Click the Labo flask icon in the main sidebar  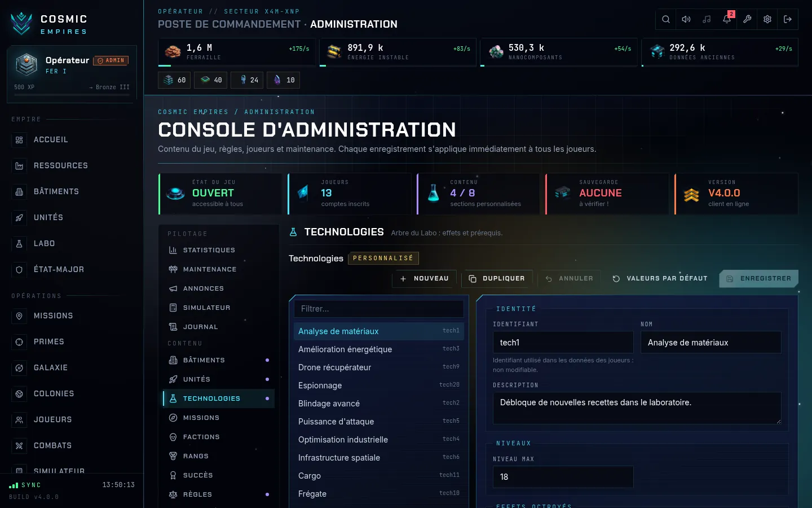[x=19, y=244]
